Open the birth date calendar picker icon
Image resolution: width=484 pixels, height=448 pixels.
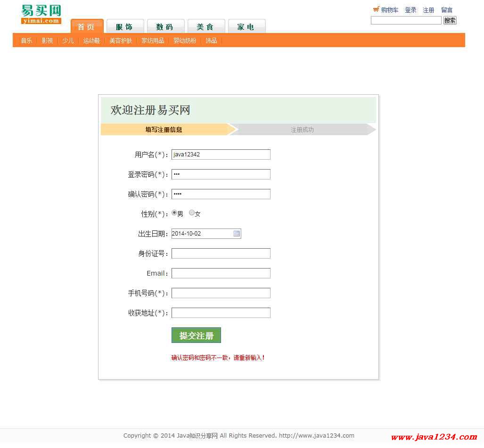point(237,234)
